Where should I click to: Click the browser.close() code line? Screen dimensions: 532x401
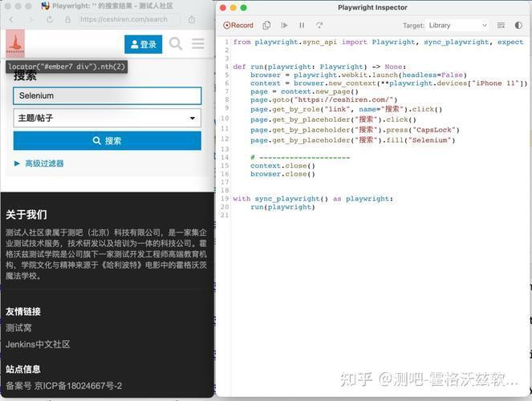click(x=282, y=174)
